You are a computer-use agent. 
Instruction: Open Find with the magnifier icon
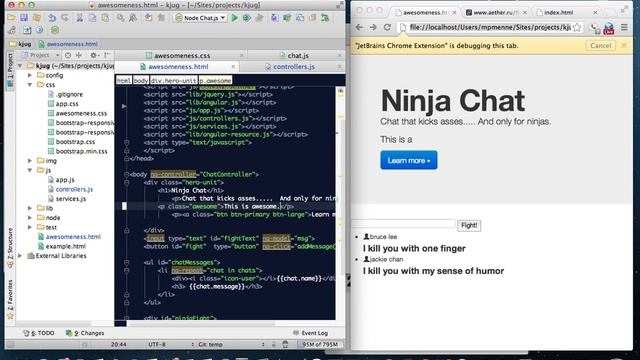pyautogui.click(x=120, y=18)
